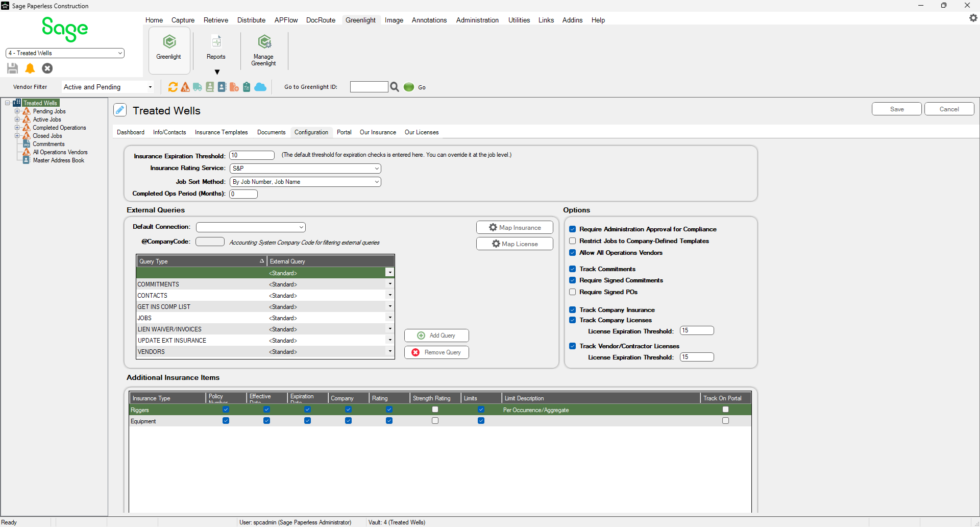Enable Track On Portal for Equipment row
980x527 pixels.
[x=725, y=421]
